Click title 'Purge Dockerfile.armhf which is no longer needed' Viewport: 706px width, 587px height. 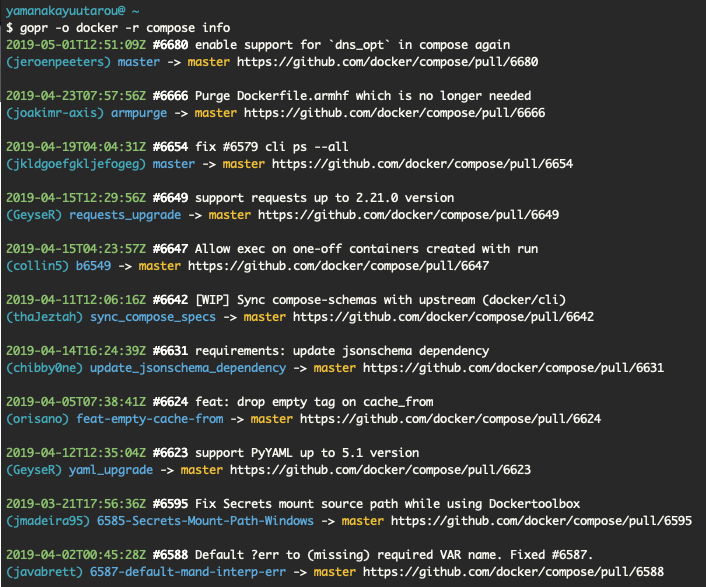[363, 95]
